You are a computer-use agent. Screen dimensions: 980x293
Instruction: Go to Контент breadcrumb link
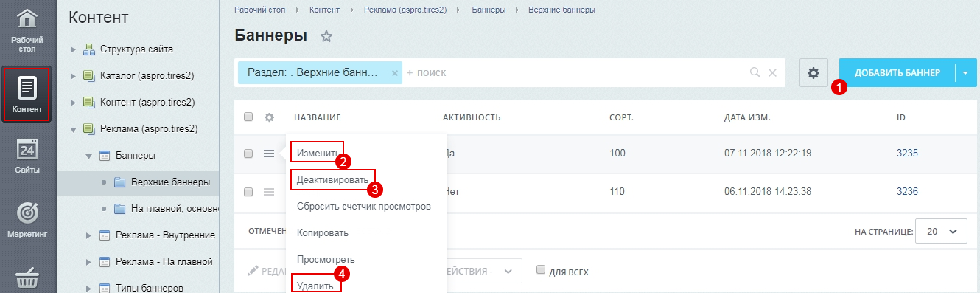tap(325, 10)
